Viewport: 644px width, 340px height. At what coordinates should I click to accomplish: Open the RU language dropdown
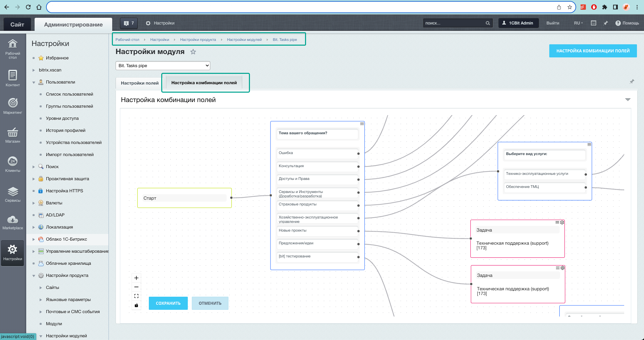tap(578, 23)
